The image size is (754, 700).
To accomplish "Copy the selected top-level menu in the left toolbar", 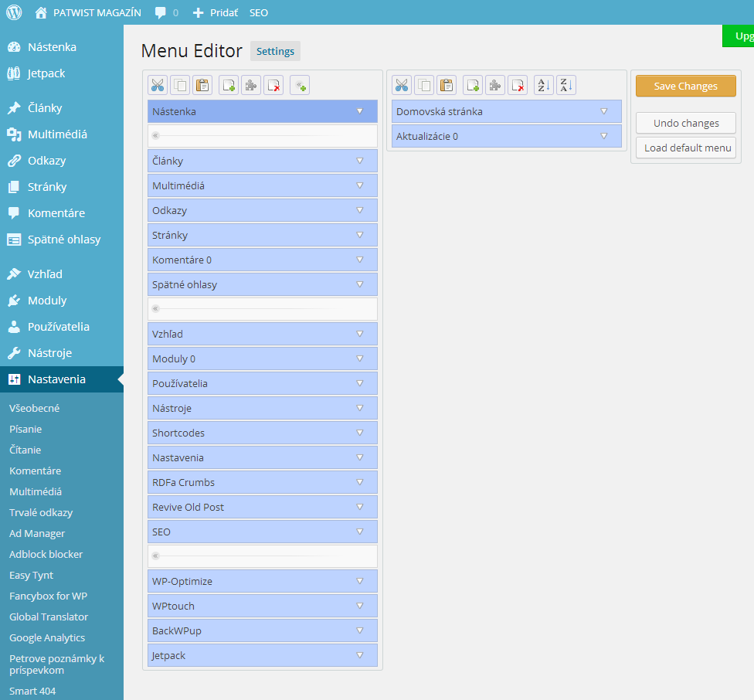I will tap(180, 86).
